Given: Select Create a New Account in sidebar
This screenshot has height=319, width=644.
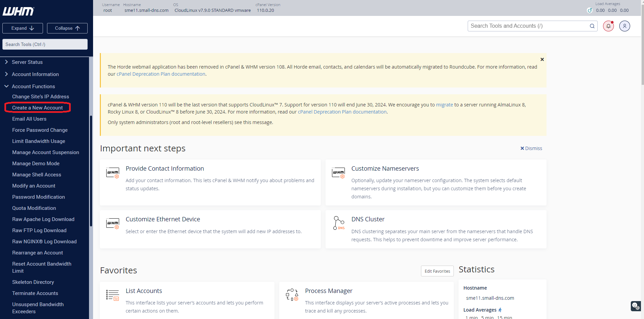Looking at the screenshot, I should [x=37, y=107].
